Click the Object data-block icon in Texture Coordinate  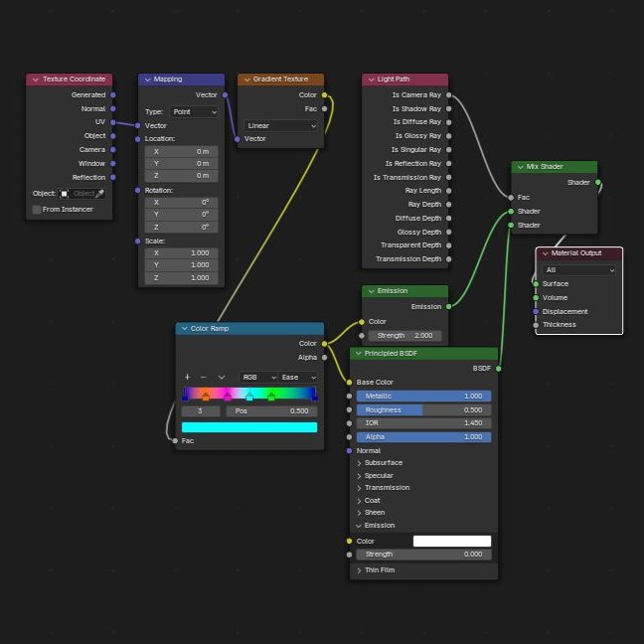[65, 194]
